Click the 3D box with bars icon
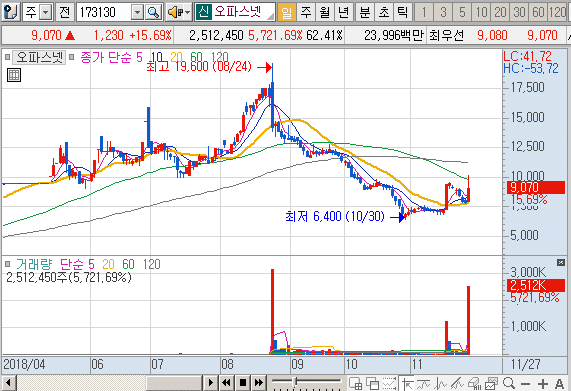Viewport: 571px width, 391px height. pos(474,383)
